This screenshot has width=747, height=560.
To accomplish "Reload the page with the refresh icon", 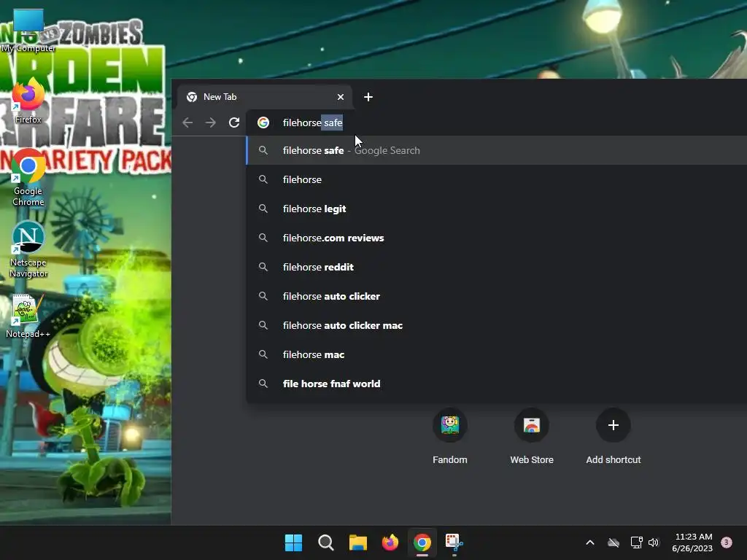I will click(234, 122).
